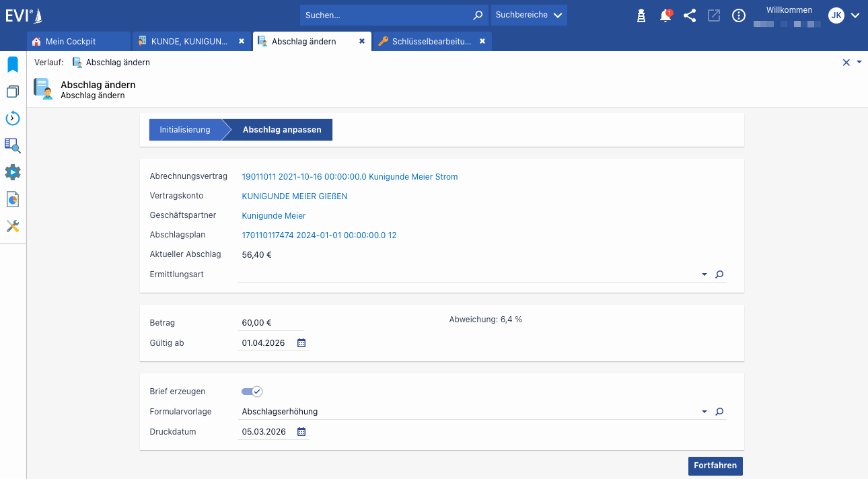The height and width of the screenshot is (479, 868).
Task: Open the settings gear icon in sidebar
Action: pos(13,172)
